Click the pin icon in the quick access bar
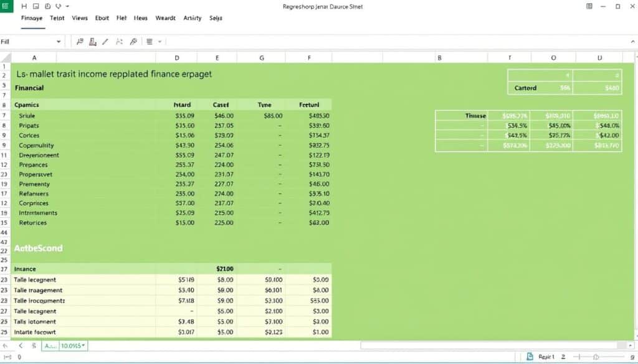This screenshot has width=638, height=364. coord(58,6)
